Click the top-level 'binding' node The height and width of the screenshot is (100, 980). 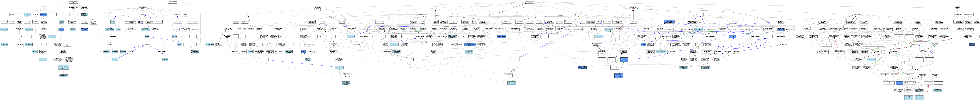pyautogui.click(x=43, y=8)
